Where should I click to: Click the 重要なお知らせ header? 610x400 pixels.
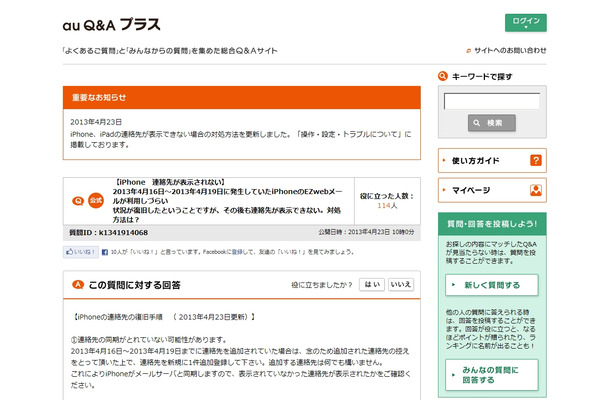[242, 97]
